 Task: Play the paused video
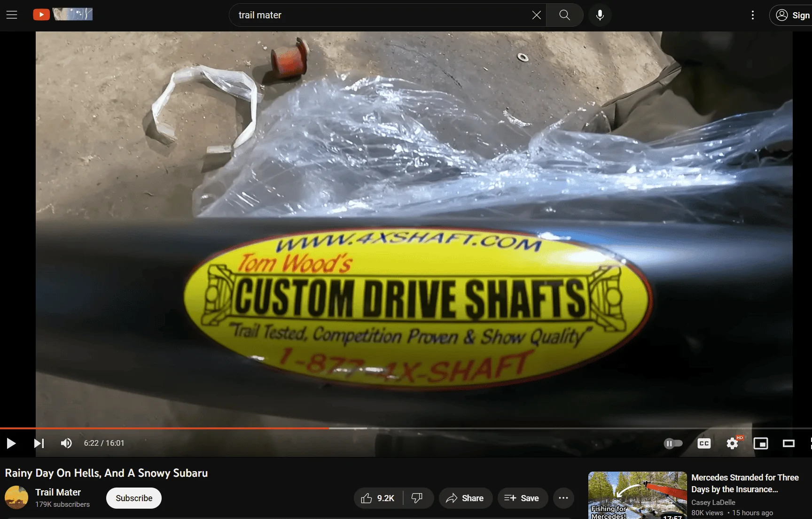(x=11, y=443)
